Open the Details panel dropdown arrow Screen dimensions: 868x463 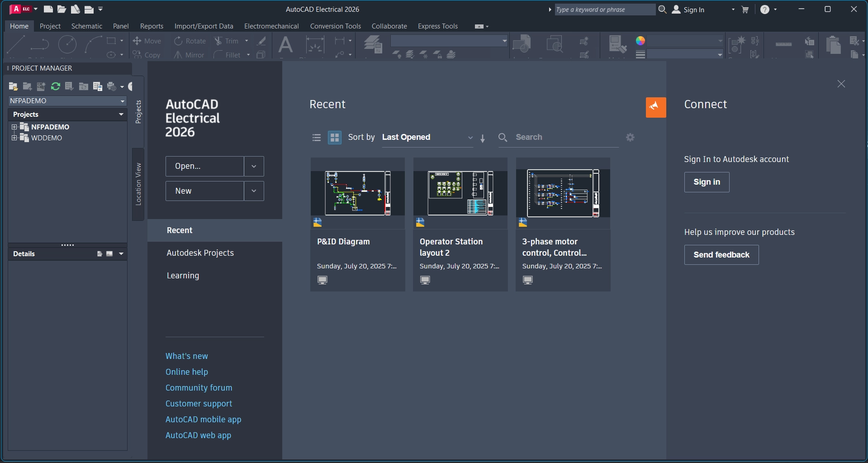pos(121,254)
